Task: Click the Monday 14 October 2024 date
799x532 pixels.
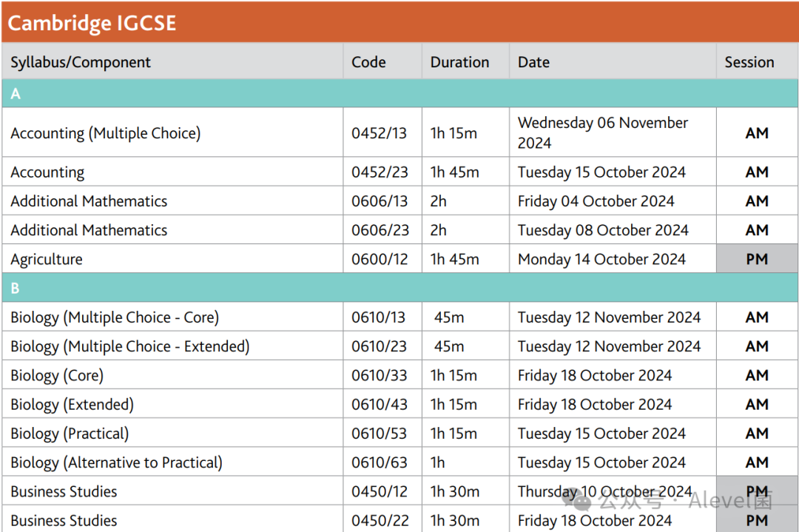Action: click(x=601, y=260)
